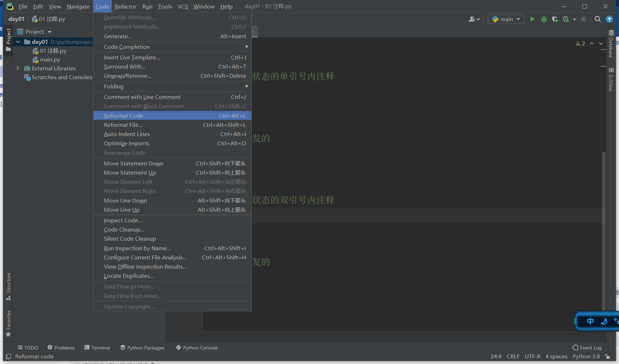
Task: Click the Debug bug icon
Action: [x=544, y=19]
